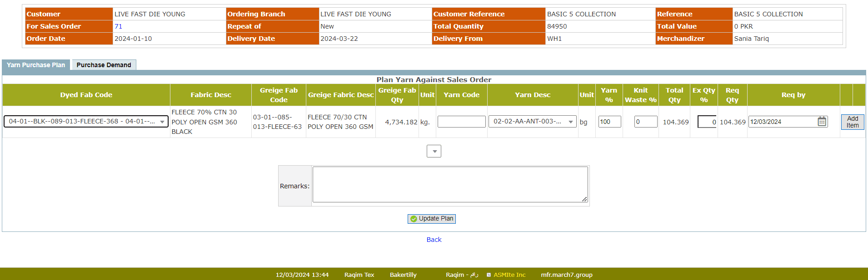Viewport: 868px width, 280px height.
Task: Expand the small dropdown below the table
Action: [x=434, y=151]
